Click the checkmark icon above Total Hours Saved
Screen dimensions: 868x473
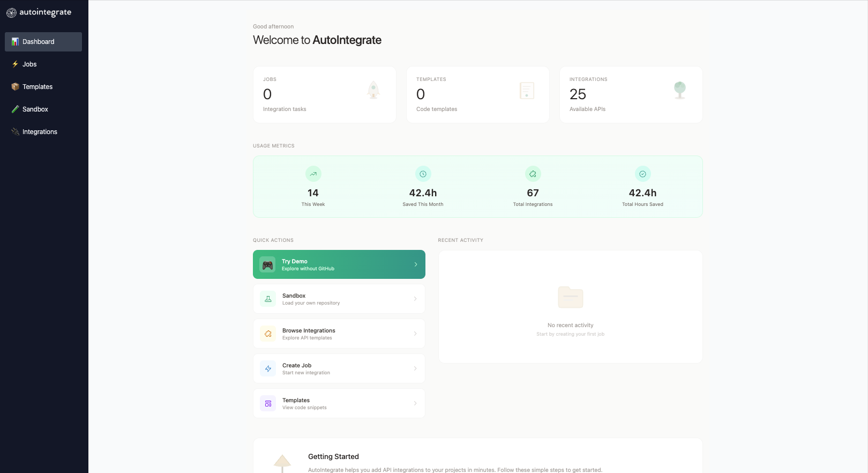643,174
